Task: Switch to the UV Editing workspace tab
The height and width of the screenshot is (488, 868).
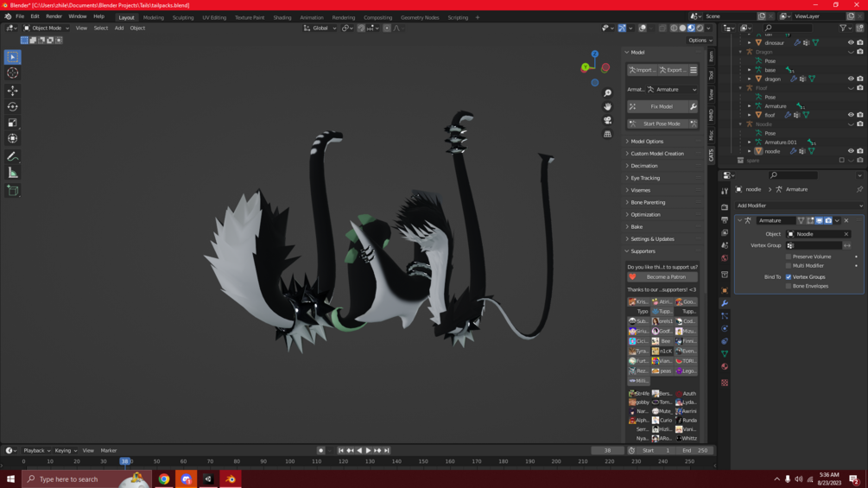Action: click(x=213, y=17)
